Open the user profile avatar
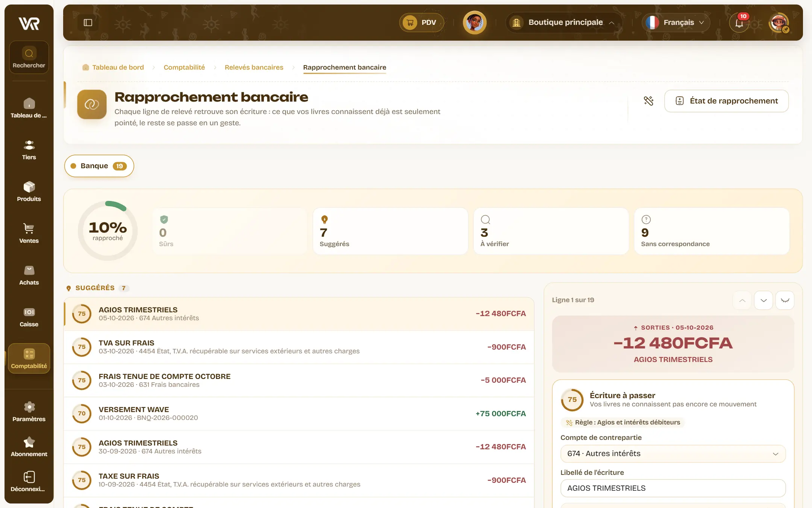 779,23
